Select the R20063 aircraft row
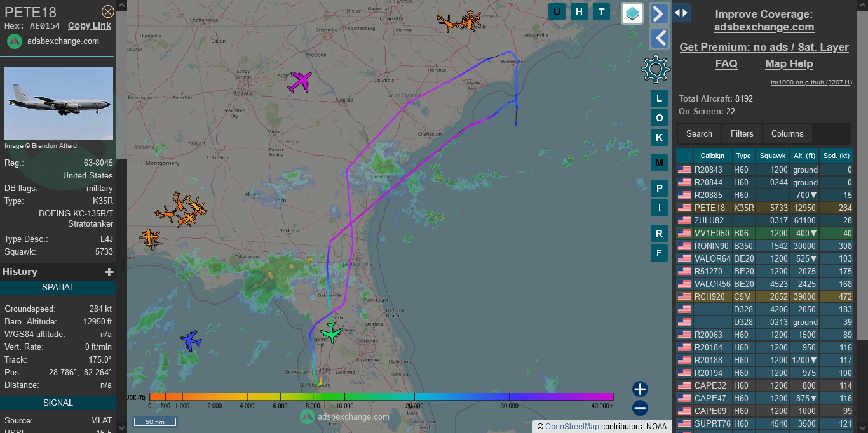This screenshot has width=868, height=433. click(x=764, y=335)
